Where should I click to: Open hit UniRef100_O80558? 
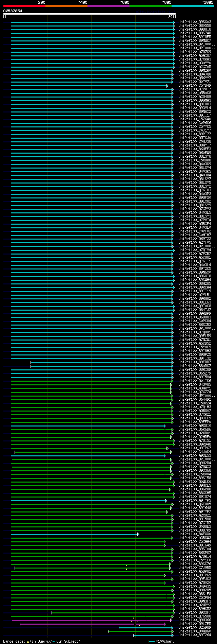195,26
